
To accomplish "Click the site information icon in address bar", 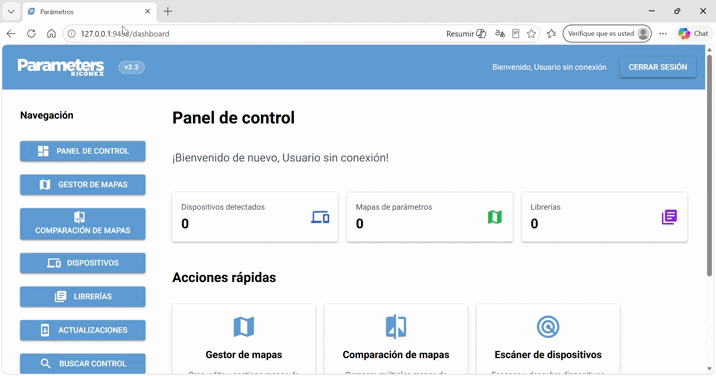I will click(72, 34).
